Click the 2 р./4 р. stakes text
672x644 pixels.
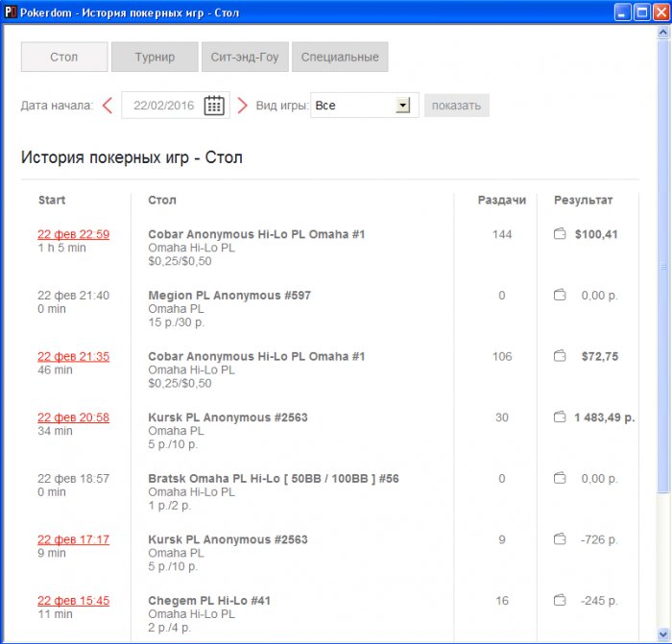tap(169, 628)
